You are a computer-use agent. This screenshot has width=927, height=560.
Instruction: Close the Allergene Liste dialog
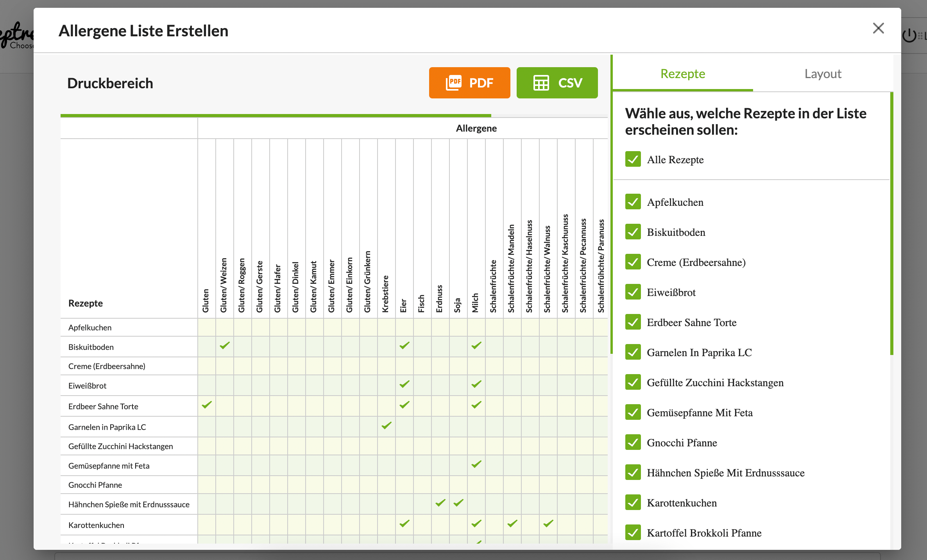click(878, 28)
